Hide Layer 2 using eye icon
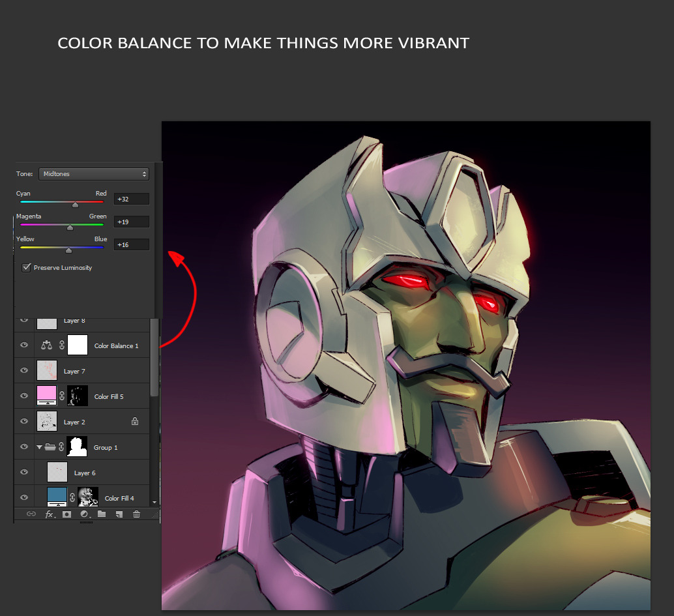Screen dimensions: 674x616 coord(24,421)
